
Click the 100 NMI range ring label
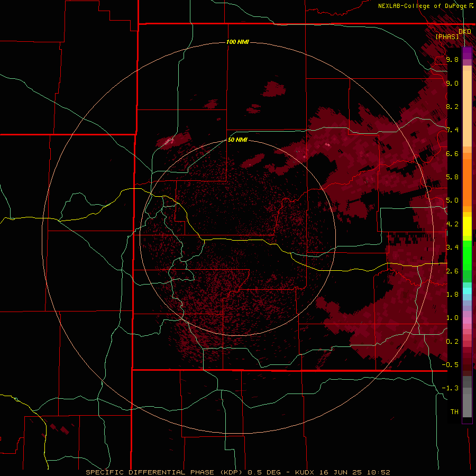[x=237, y=42]
